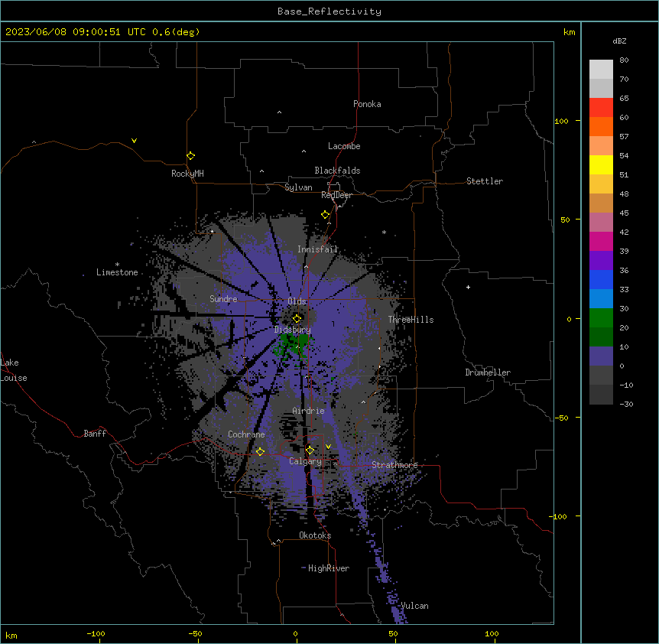Select the RedDeer label
The image size is (659, 644).
336,195
